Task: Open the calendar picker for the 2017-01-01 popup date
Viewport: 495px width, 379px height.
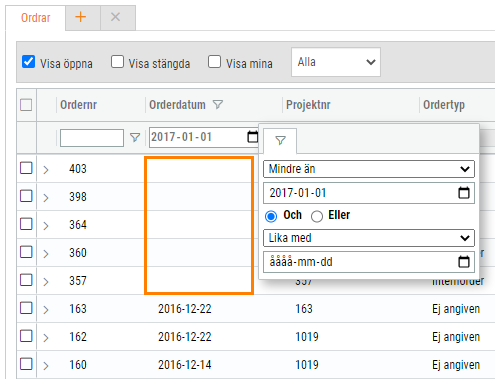Action: [x=464, y=193]
